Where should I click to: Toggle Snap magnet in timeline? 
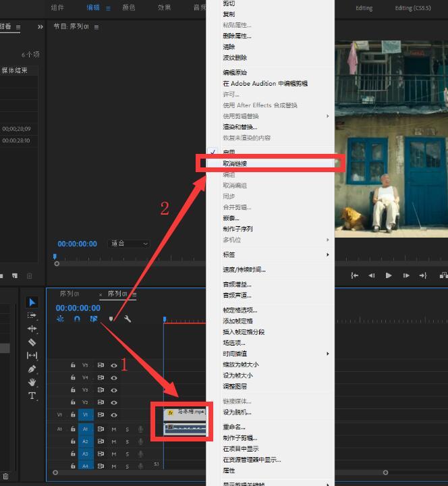click(x=77, y=319)
